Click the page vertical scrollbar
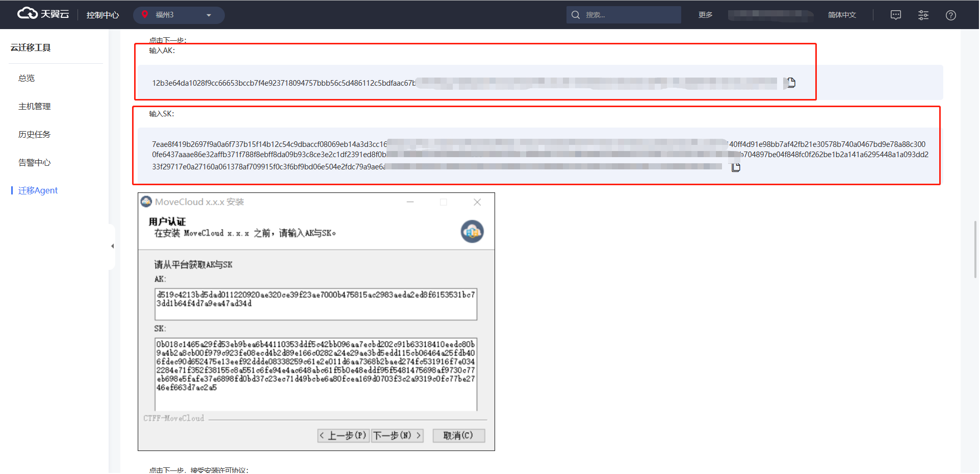The height and width of the screenshot is (474, 980). tap(975, 250)
